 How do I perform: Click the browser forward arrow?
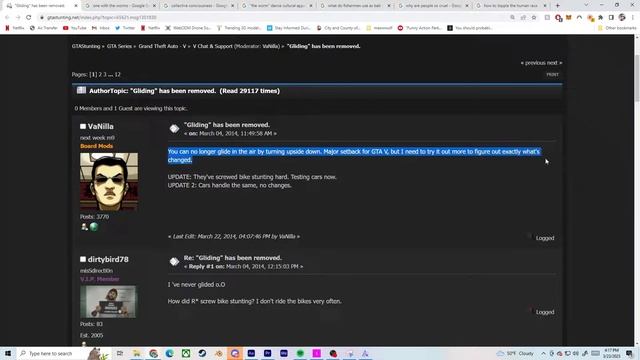click(x=18, y=18)
